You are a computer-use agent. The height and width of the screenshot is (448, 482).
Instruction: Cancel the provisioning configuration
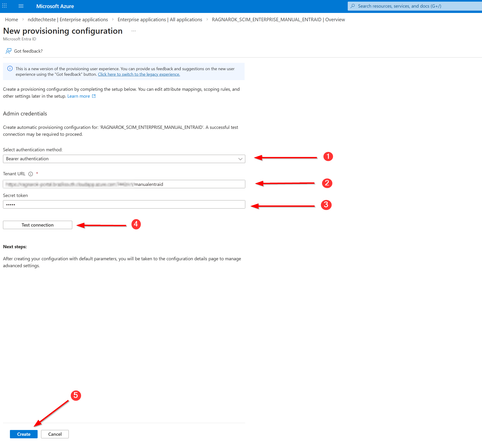(55, 434)
